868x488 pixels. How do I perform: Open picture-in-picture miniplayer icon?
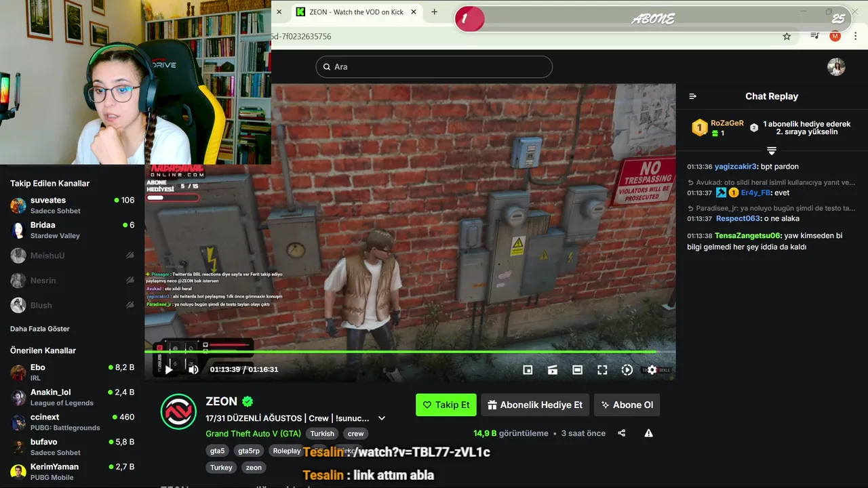pyautogui.click(x=528, y=369)
